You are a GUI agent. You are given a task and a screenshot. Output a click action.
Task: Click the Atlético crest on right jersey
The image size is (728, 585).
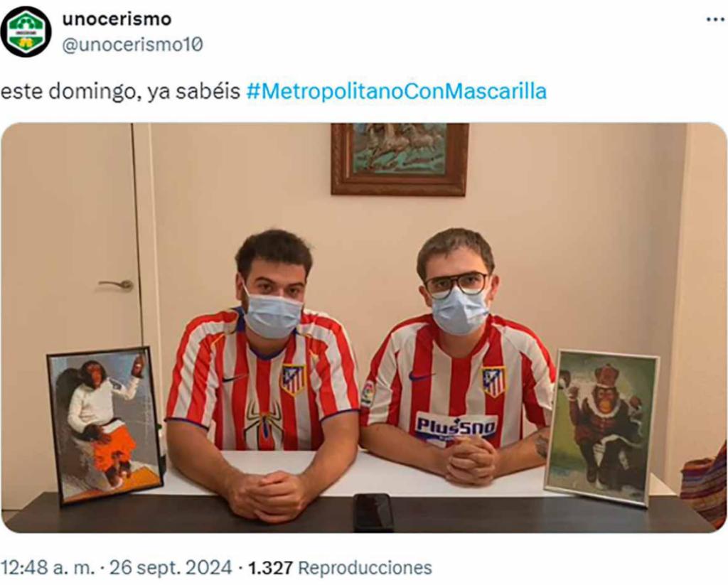[494, 382]
